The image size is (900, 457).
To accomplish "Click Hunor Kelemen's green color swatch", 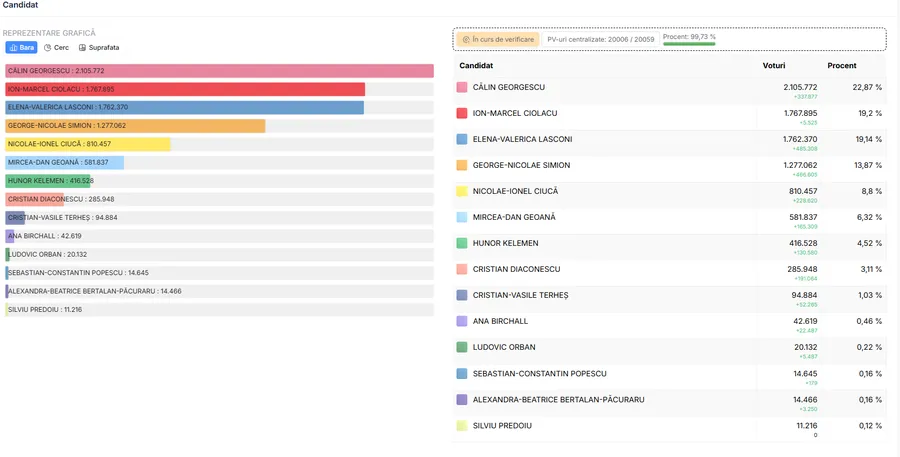I will tap(462, 243).
